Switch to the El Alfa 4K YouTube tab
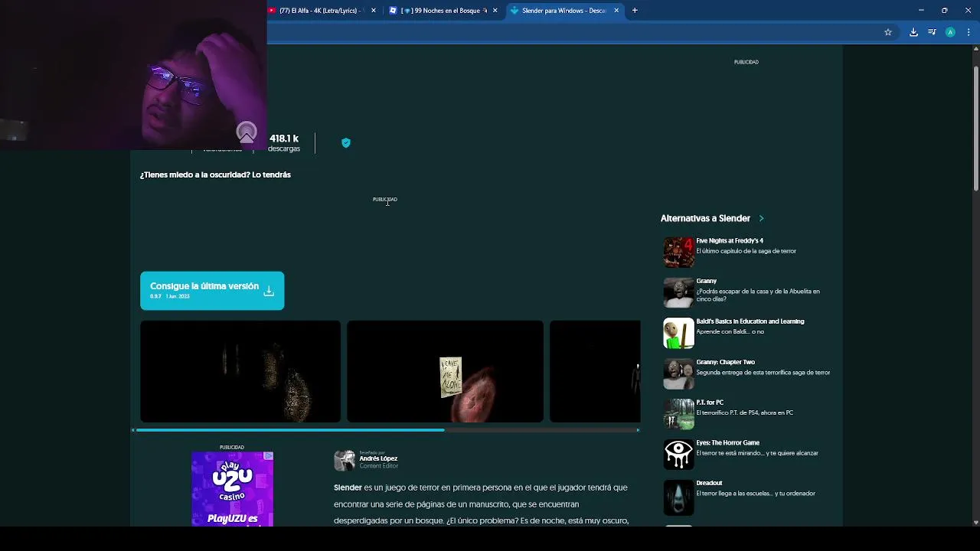Screen dimensions: 980x551 [x=320, y=11]
